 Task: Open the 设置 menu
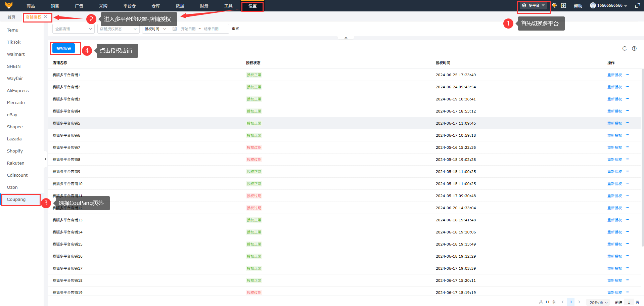252,6
